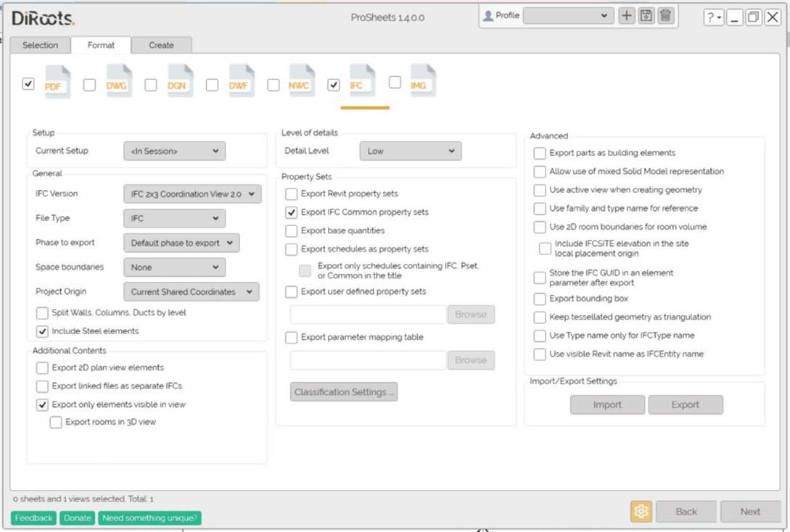Enable Use 2D room boundaries for room volume
Viewport: 790px width, 532px height.
click(540, 227)
